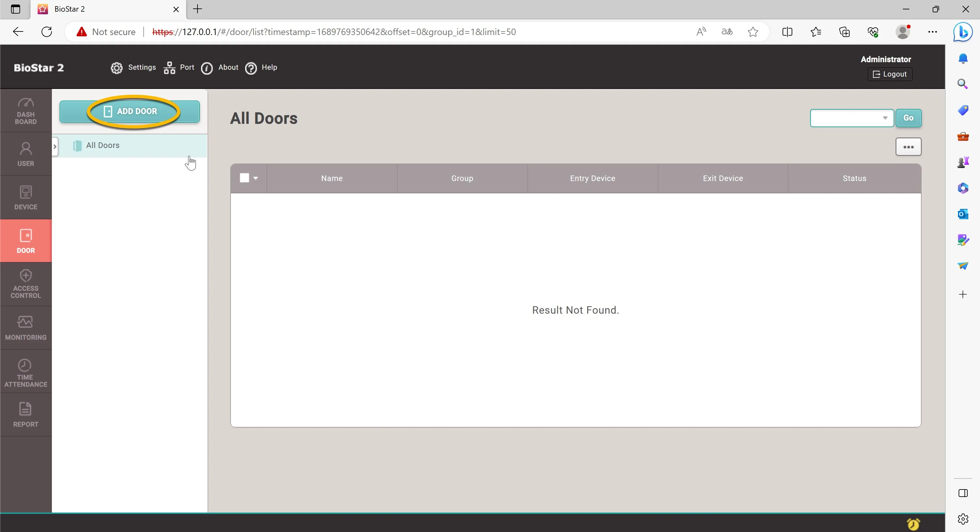Click the Exit Device column header
Screen dimensions: 980x532
pos(723,178)
